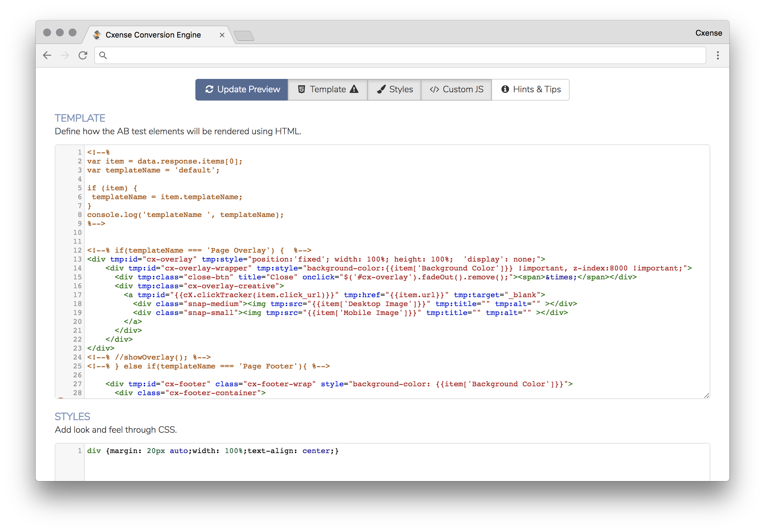Screen dimensions: 765x532
Task: Switch to the Styles tab
Action: click(x=394, y=90)
